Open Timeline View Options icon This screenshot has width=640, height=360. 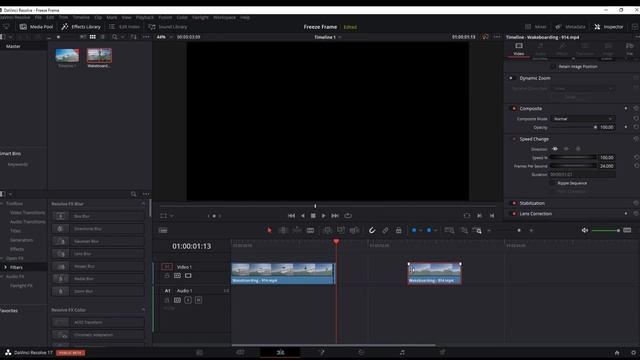[x=162, y=231]
